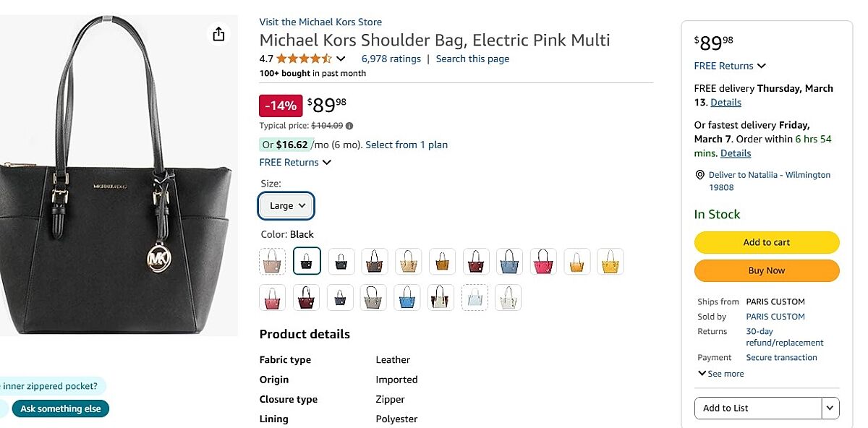Click the location pin icon by Deliver to
The height and width of the screenshot is (428, 868).
tap(699, 175)
